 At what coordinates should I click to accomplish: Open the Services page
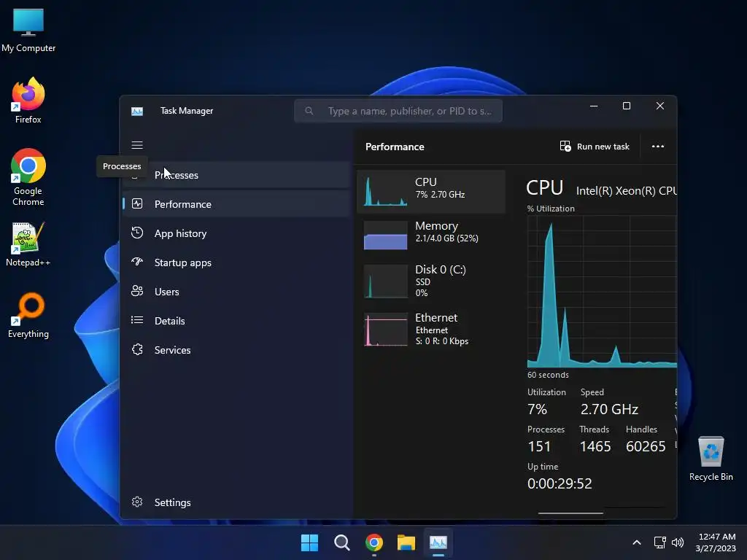tap(236, 350)
